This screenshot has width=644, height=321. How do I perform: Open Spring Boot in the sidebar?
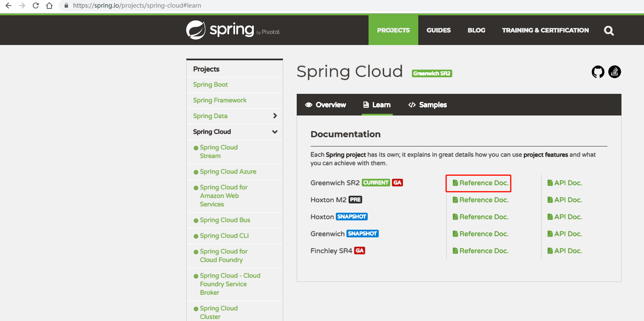point(210,84)
